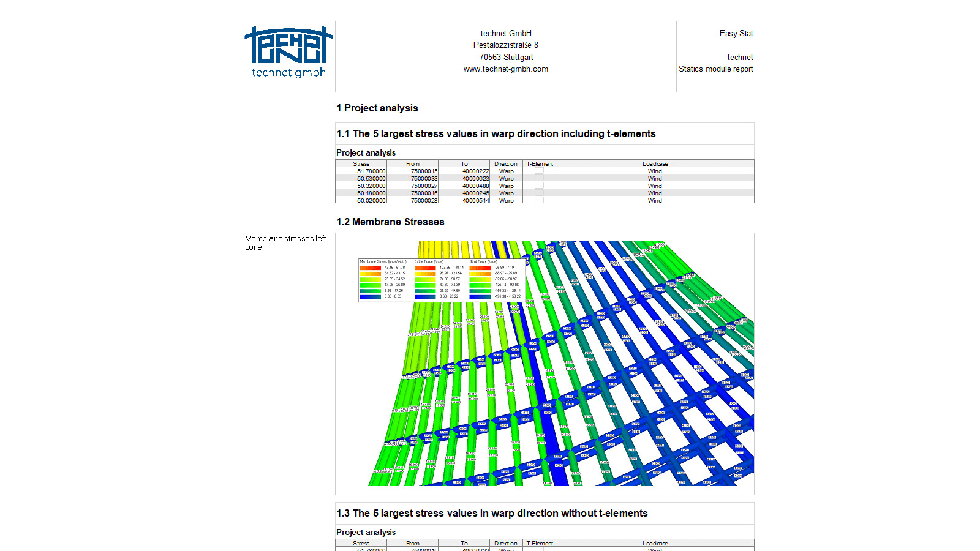Select the 'Membrane stresses left cone' caption

[x=285, y=242]
